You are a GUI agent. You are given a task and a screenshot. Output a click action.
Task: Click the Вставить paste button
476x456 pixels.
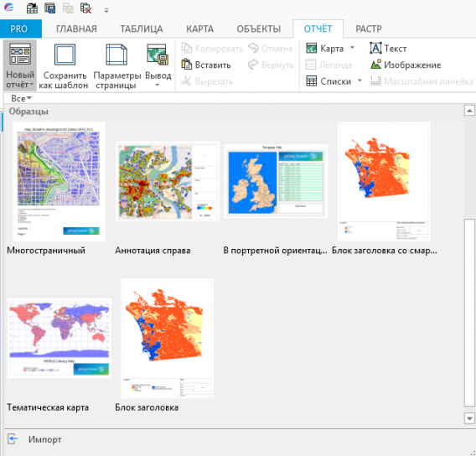coord(206,65)
